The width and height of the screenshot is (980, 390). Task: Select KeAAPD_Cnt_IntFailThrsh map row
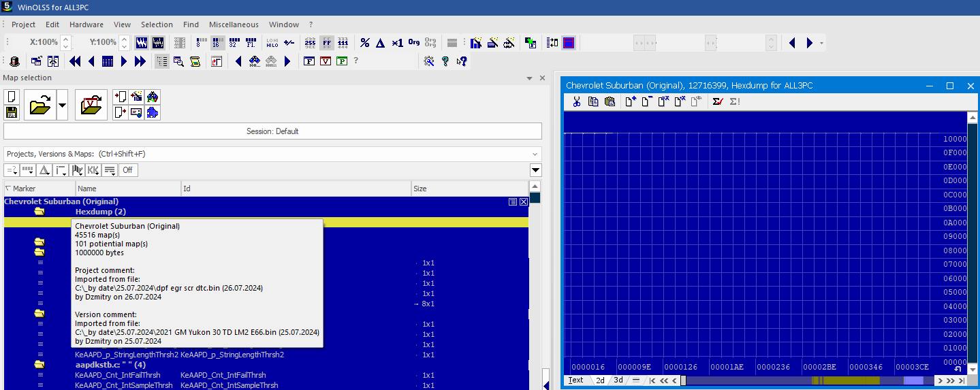266,375
